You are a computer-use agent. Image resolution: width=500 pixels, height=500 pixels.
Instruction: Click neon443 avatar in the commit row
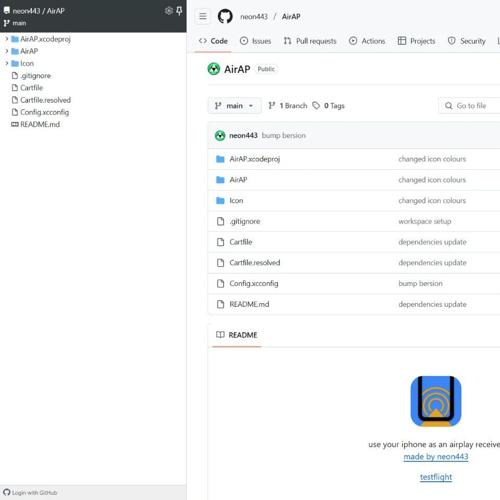pos(220,135)
